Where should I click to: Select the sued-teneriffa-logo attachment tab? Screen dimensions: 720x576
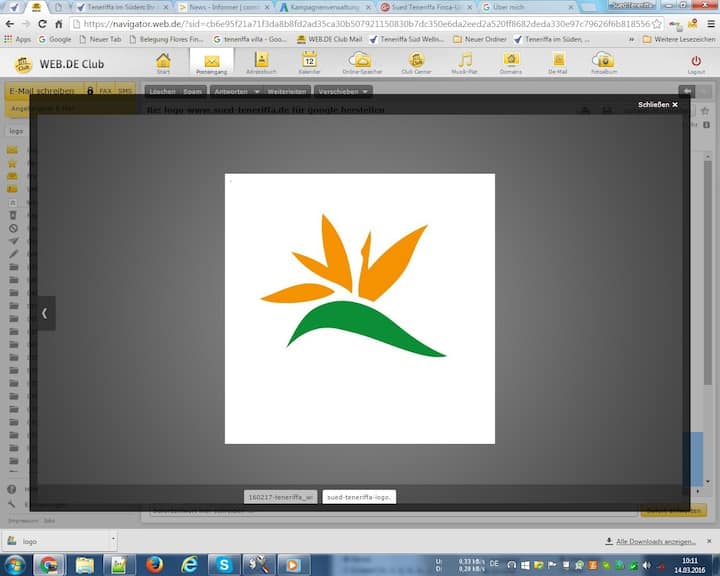coord(359,496)
